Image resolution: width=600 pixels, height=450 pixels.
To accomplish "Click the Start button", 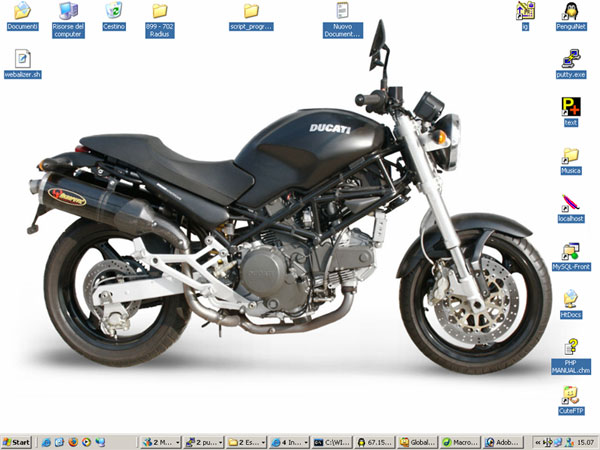I will (x=16, y=442).
